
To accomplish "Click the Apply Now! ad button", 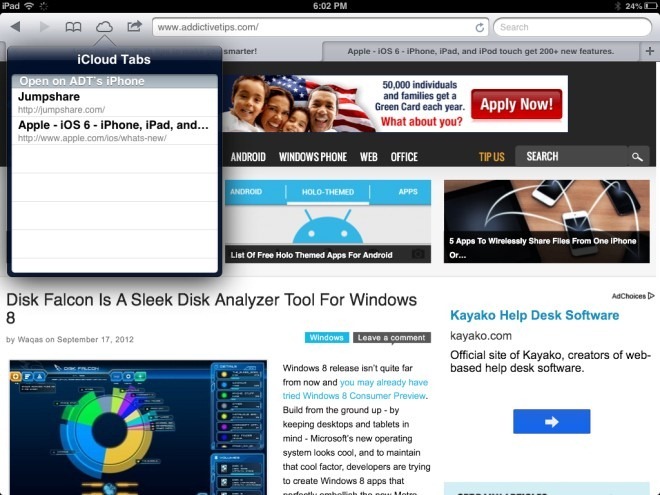I will click(516, 104).
